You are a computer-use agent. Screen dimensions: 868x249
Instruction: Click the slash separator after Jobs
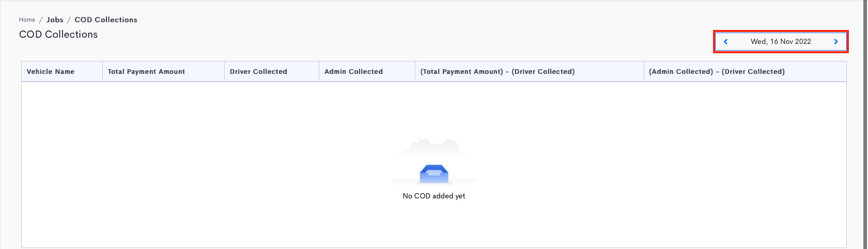tap(69, 20)
